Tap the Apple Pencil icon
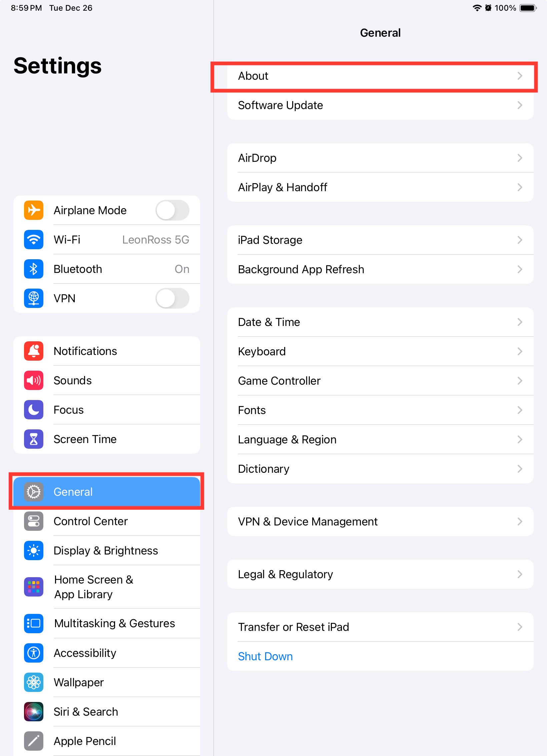This screenshot has height=756, width=547. (x=34, y=741)
